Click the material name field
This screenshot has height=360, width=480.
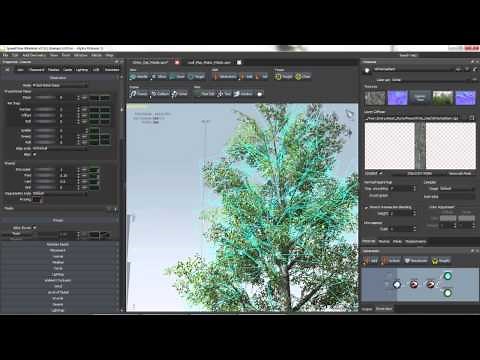pyautogui.click(x=414, y=69)
